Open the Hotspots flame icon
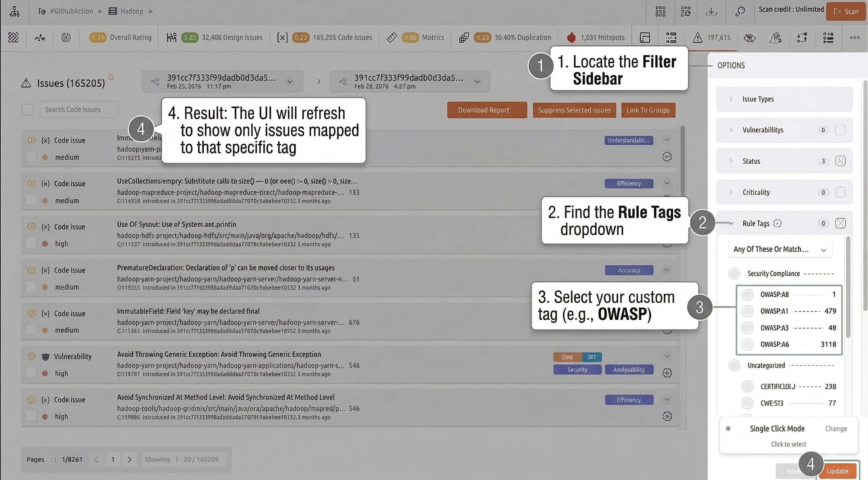 (571, 37)
